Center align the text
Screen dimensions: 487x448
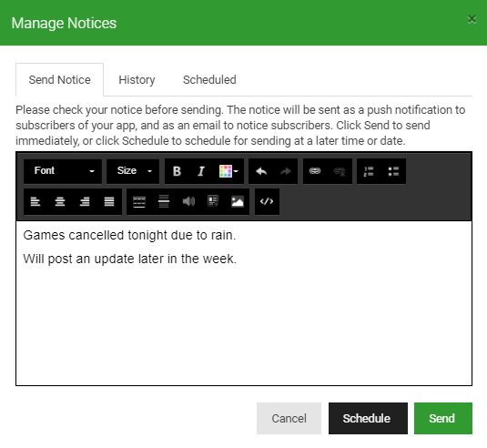60,201
